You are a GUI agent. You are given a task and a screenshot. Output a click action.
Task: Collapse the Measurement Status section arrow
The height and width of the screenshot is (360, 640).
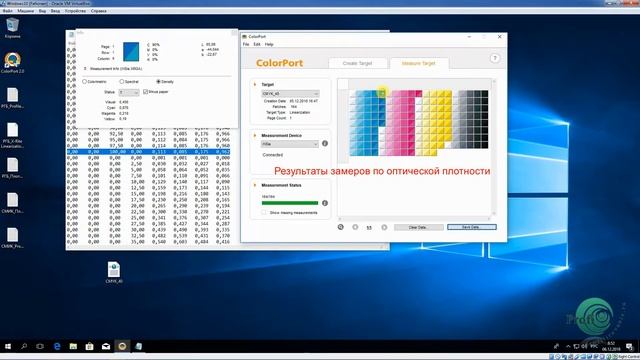click(255, 185)
